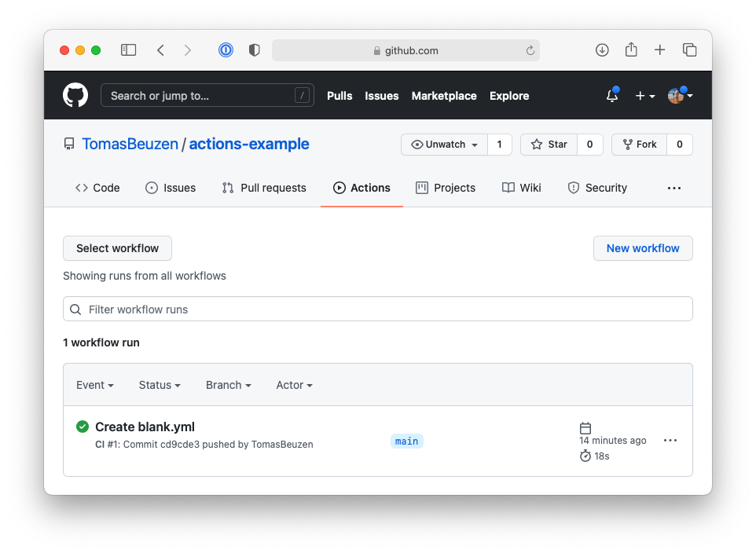The width and height of the screenshot is (756, 553).
Task: Reload the page with the refresh icon
Action: click(x=530, y=50)
